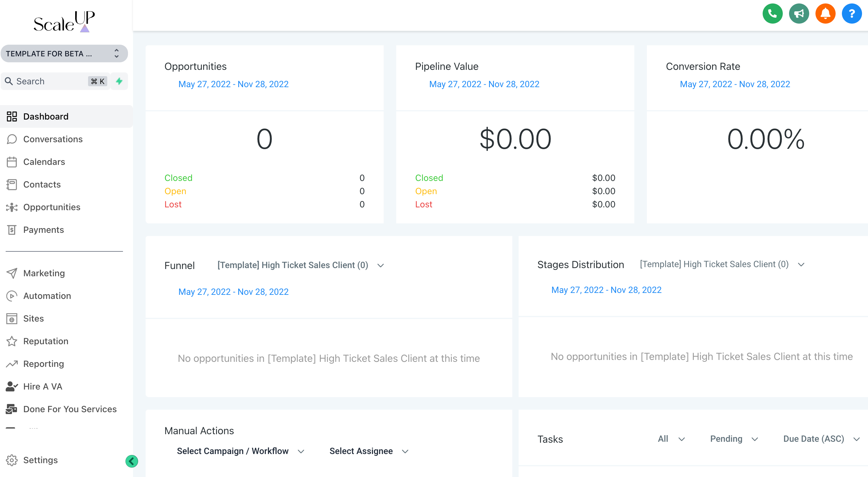The width and height of the screenshot is (868, 477).
Task: Open Stages Distribution pipeline dropdown
Action: tap(722, 264)
